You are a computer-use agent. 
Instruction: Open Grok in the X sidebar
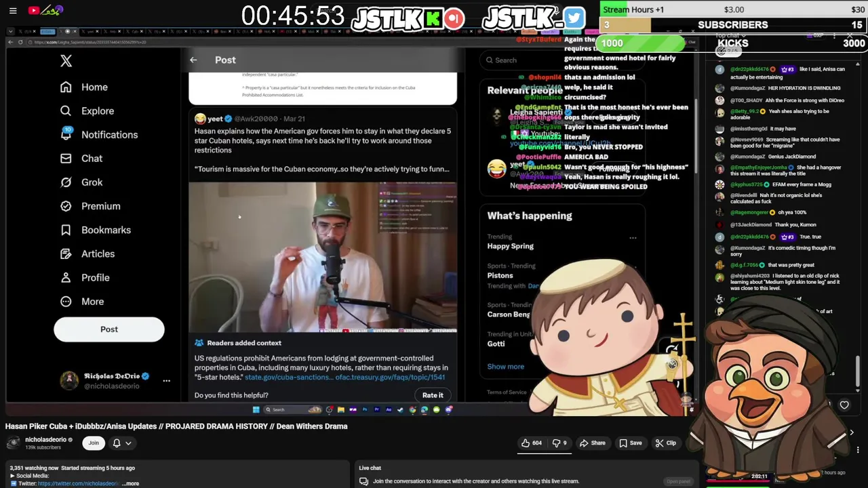pyautogui.click(x=81, y=182)
